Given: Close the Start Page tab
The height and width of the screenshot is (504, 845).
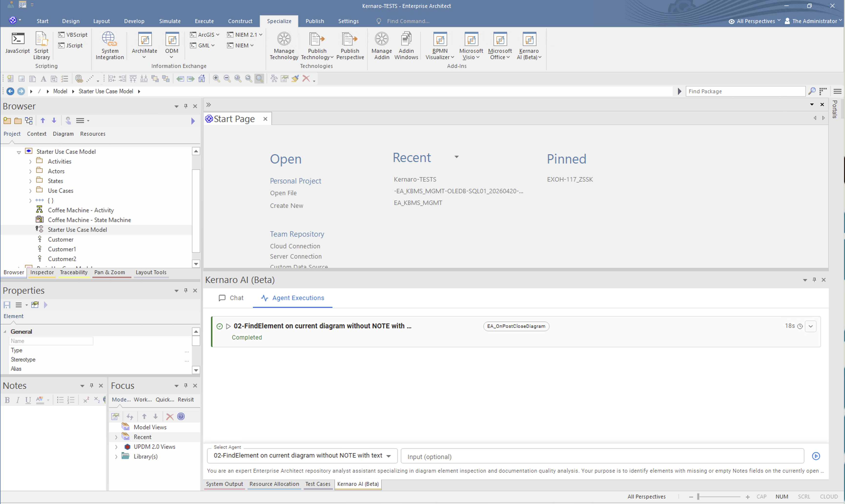Looking at the screenshot, I should tap(265, 119).
